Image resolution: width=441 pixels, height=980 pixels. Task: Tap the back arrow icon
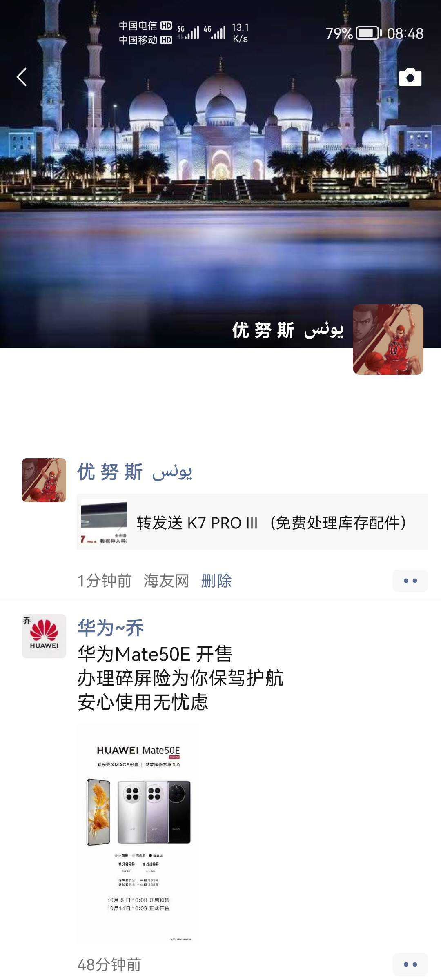(22, 77)
